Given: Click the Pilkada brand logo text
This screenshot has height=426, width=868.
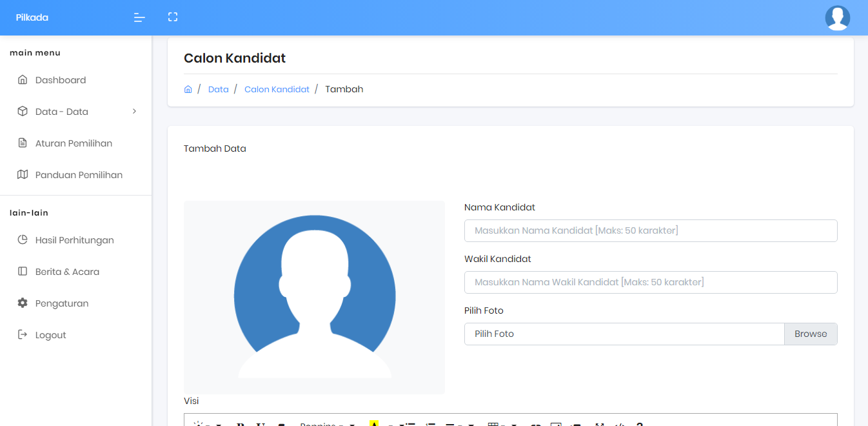Looking at the screenshot, I should (x=32, y=17).
